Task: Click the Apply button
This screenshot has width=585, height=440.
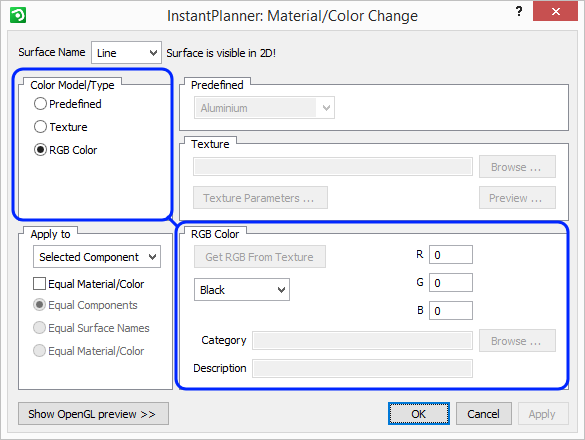Action: pyautogui.click(x=543, y=414)
